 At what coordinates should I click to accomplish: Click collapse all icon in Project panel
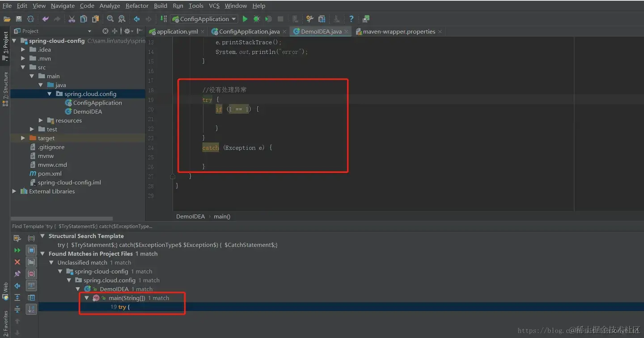coord(114,31)
